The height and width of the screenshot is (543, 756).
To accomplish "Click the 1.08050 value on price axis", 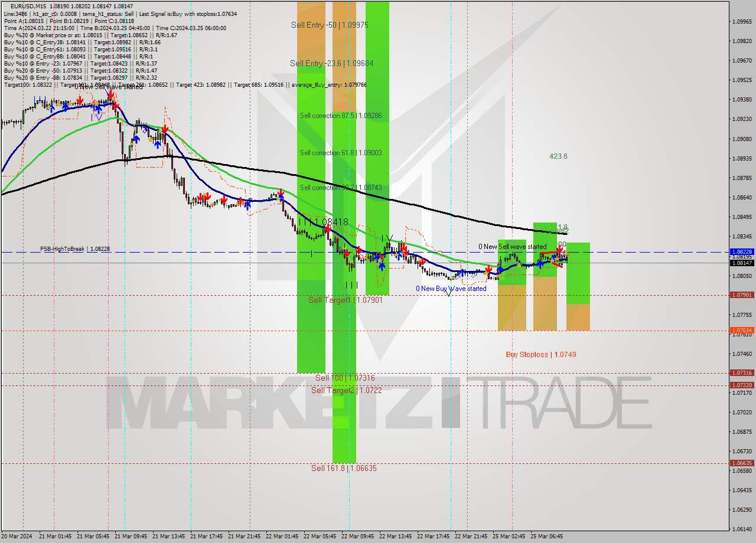I will (x=742, y=276).
